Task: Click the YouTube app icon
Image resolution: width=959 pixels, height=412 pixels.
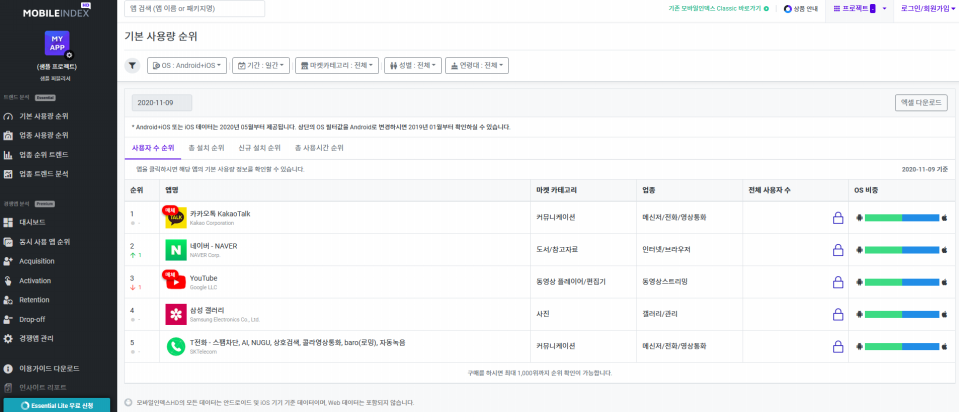Action: pyautogui.click(x=175, y=282)
